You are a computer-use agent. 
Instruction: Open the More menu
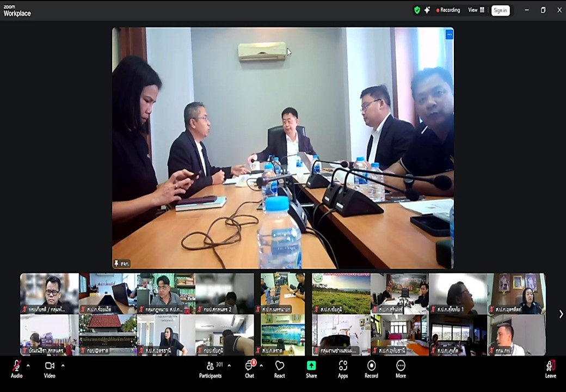401,370
